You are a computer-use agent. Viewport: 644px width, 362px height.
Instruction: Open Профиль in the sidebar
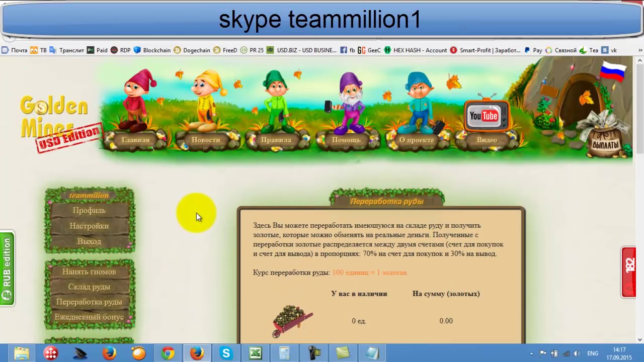(89, 210)
